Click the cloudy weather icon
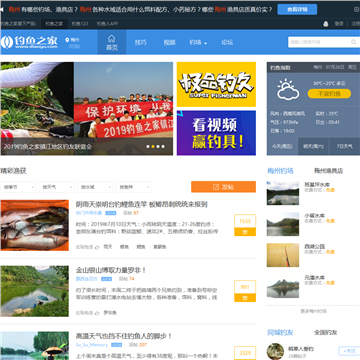The image size is (360, 360). tap(288, 89)
